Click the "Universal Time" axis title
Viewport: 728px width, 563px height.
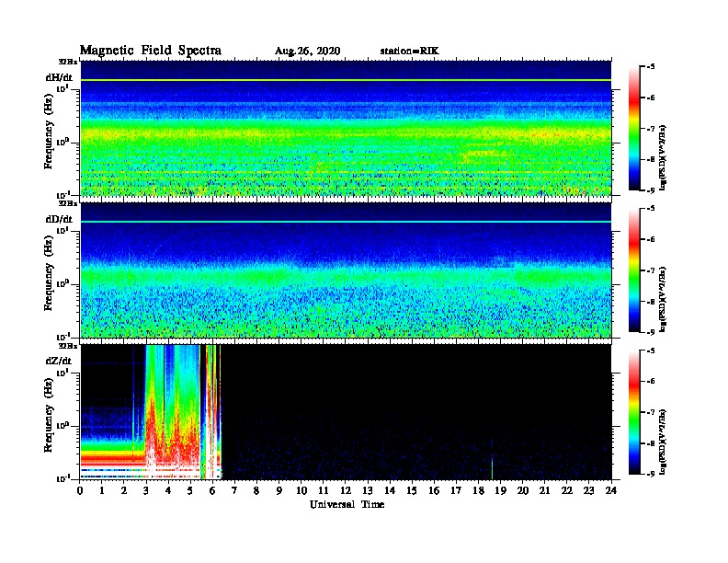347,504
